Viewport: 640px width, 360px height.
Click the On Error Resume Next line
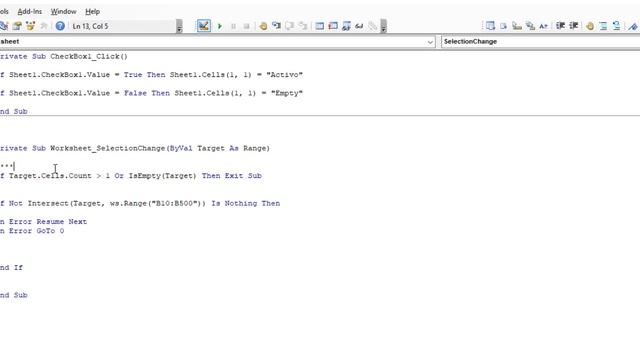coord(43,222)
